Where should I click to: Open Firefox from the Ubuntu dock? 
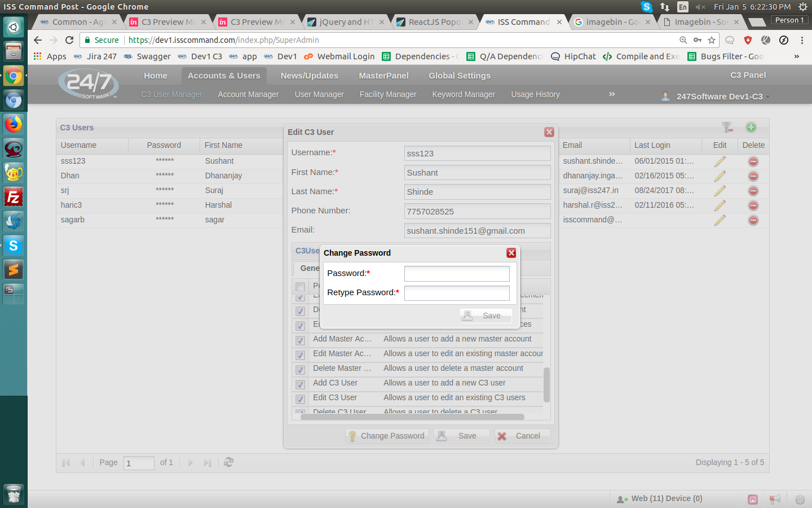14,124
